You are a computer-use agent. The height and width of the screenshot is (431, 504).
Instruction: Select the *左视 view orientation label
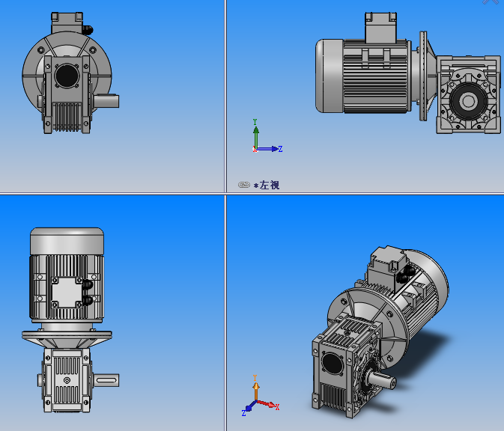(x=267, y=185)
